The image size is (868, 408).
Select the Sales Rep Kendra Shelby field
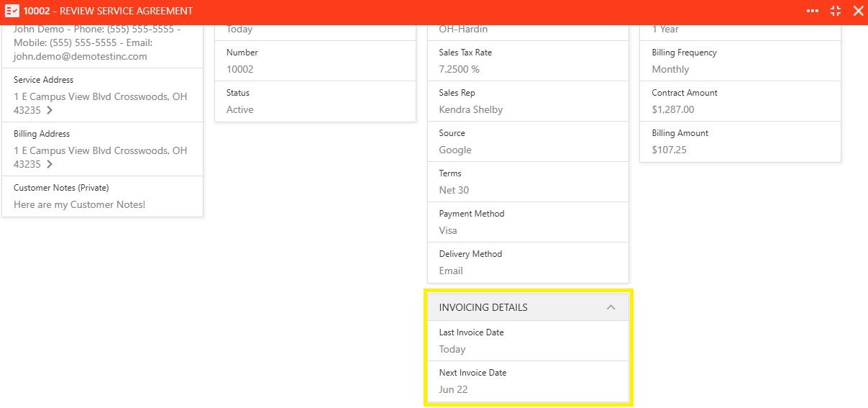529,101
